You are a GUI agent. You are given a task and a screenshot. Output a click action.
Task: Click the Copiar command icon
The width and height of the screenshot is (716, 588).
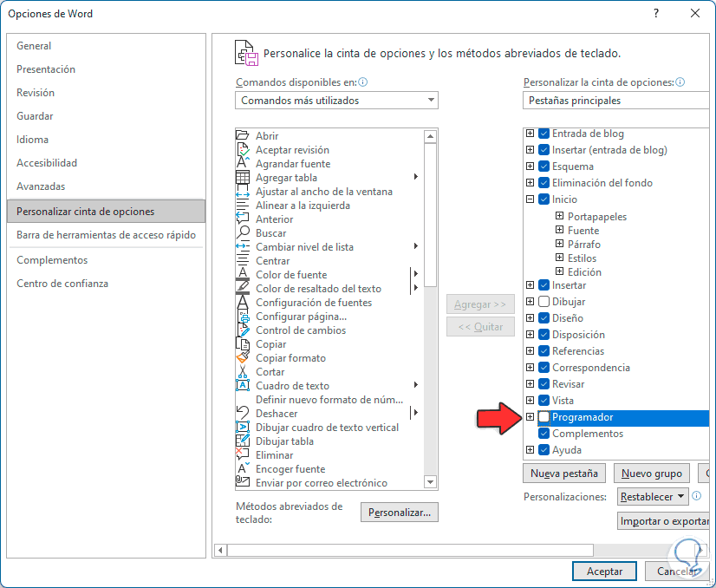243,343
